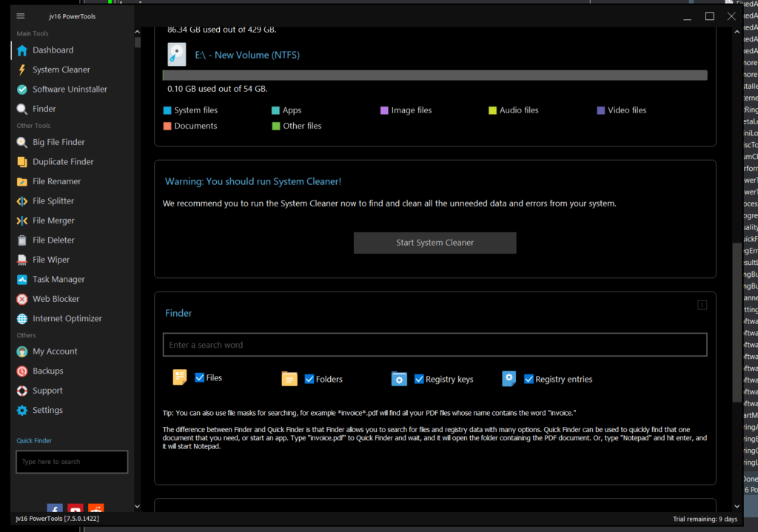Click the Folders yellow folder icon

[x=289, y=379]
